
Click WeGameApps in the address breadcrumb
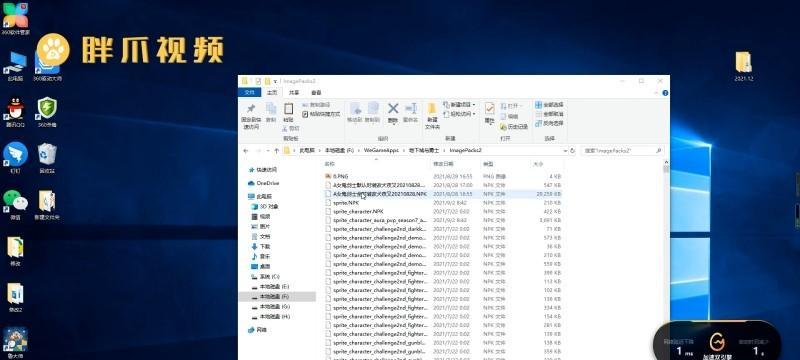[x=381, y=151]
